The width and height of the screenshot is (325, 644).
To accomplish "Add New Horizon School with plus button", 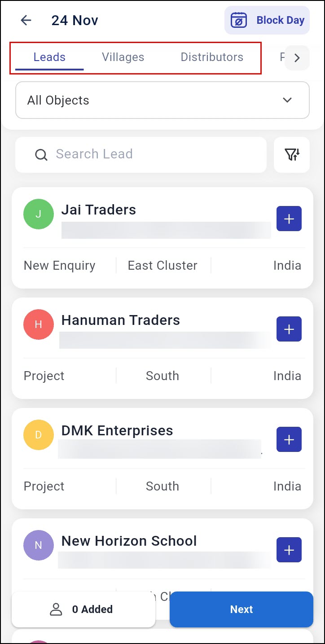I will click(289, 550).
